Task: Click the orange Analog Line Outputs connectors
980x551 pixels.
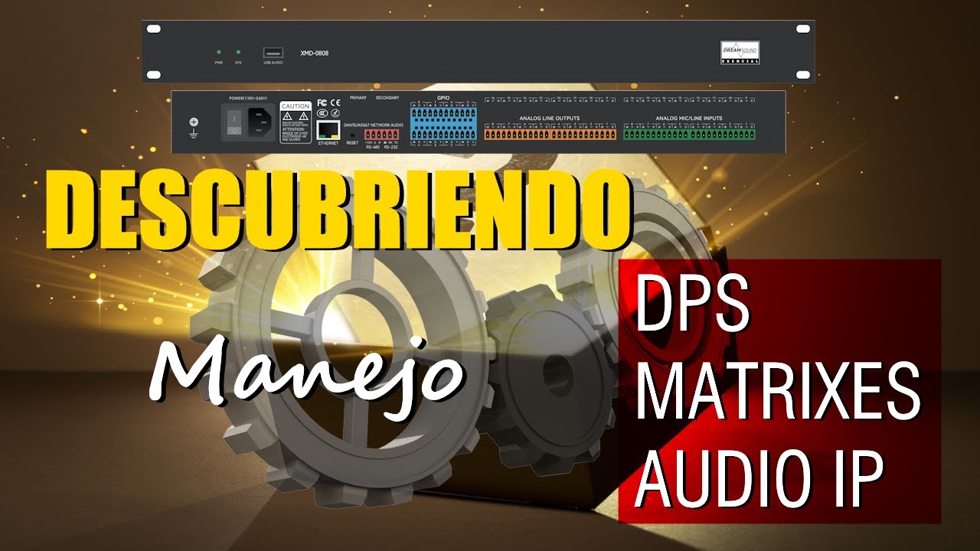Action: tap(550, 134)
